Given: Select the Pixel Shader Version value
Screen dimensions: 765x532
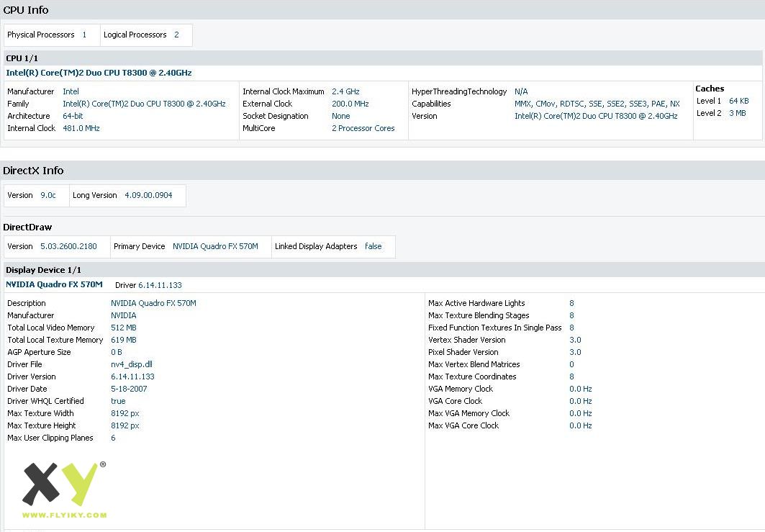Looking at the screenshot, I should [575, 352].
